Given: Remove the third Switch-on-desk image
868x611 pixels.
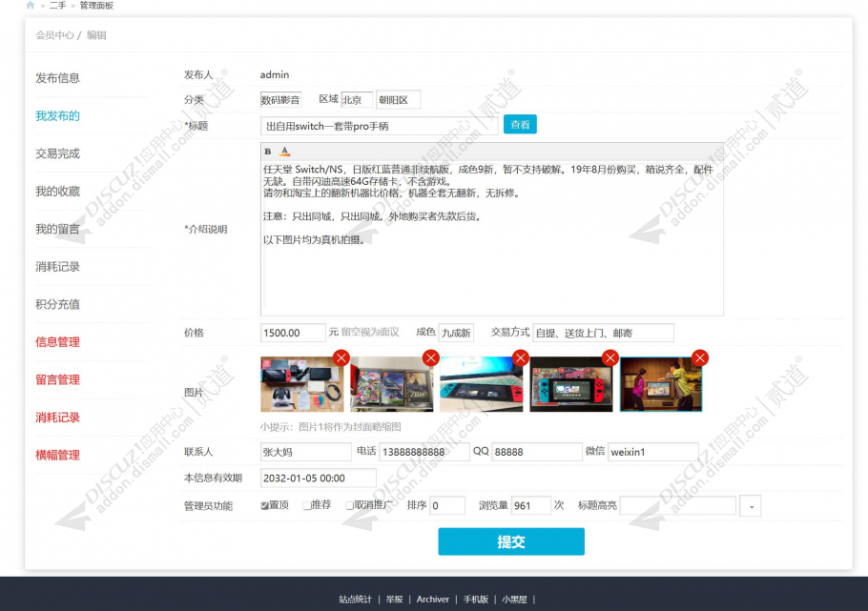Looking at the screenshot, I should 521,358.
